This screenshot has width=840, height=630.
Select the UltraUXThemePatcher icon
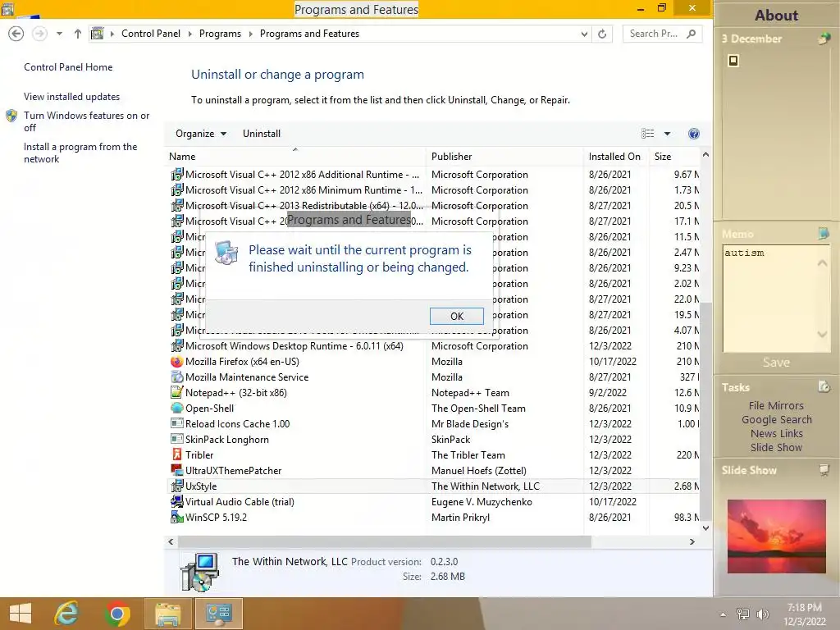click(177, 470)
